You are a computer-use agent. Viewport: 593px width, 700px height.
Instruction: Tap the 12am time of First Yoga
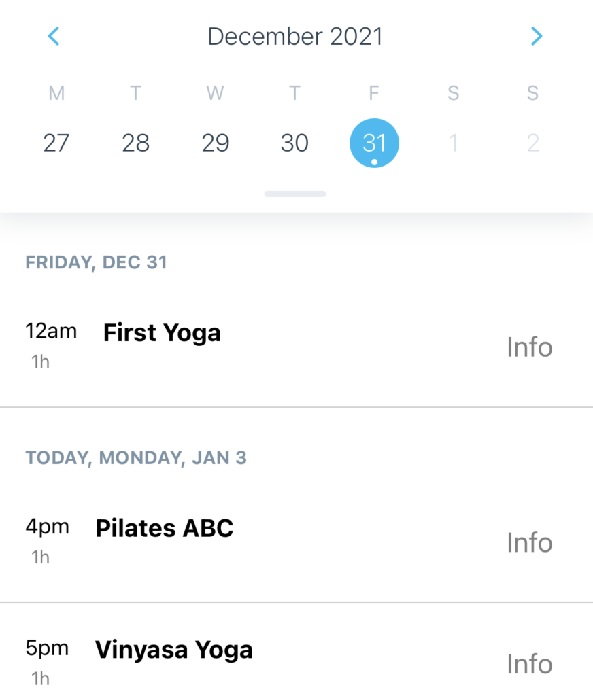click(x=51, y=331)
